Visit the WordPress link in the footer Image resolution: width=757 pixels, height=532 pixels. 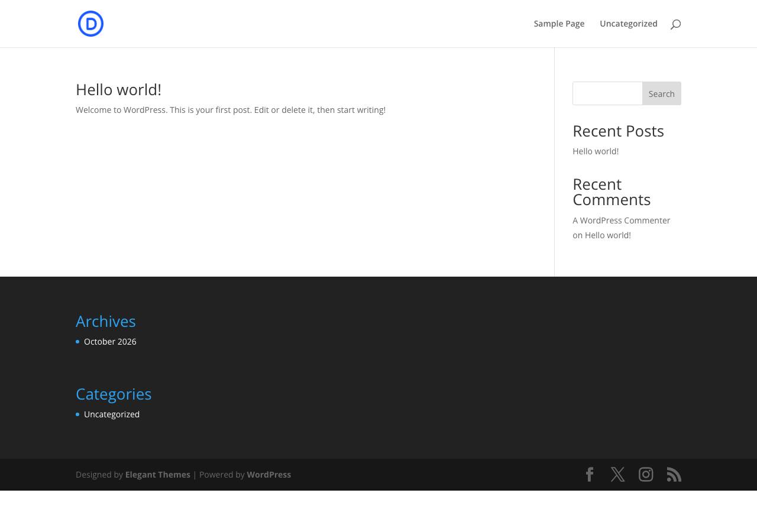pos(268,475)
